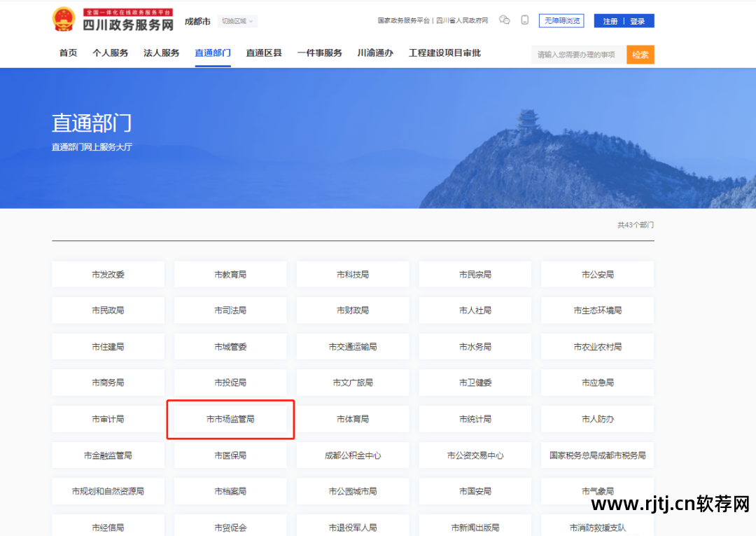Open the WeChat icon in header
This screenshot has width=756, height=536.
point(504,20)
